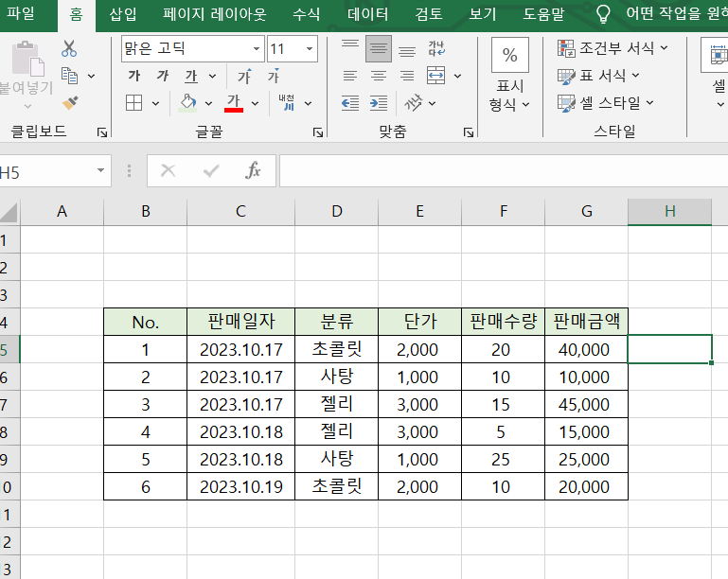The image size is (728, 579).
Task: Decrease indent
Action: coord(350,103)
